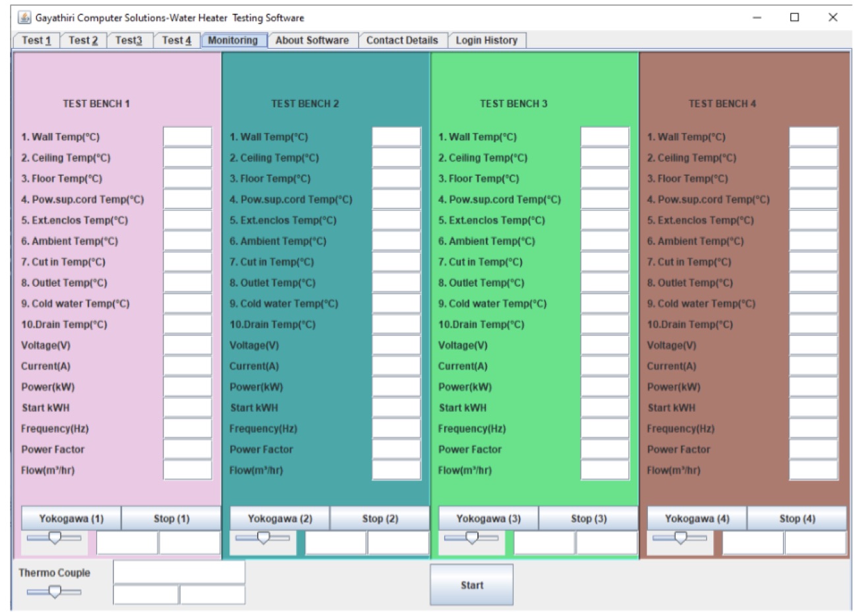Select the Test3 tab

click(x=129, y=40)
